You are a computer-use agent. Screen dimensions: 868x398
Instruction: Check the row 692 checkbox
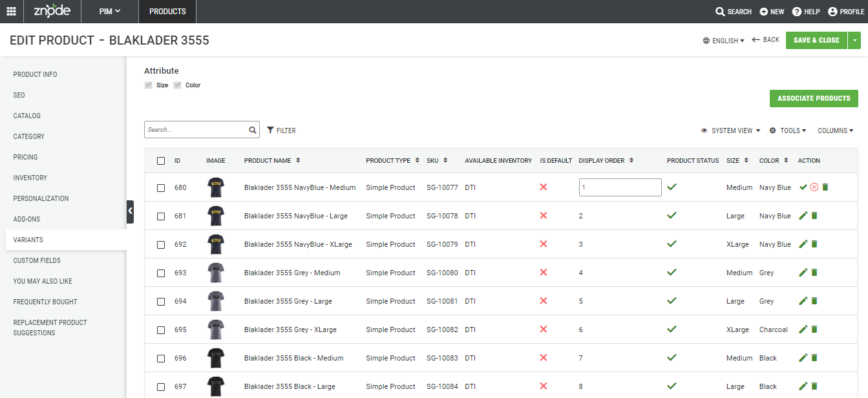coord(161,245)
